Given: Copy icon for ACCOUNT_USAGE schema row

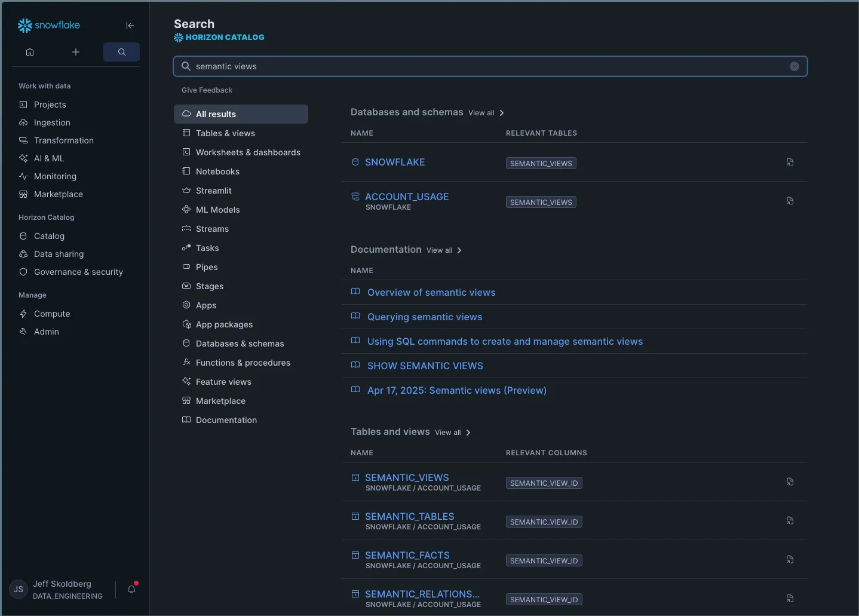Looking at the screenshot, I should [790, 201].
